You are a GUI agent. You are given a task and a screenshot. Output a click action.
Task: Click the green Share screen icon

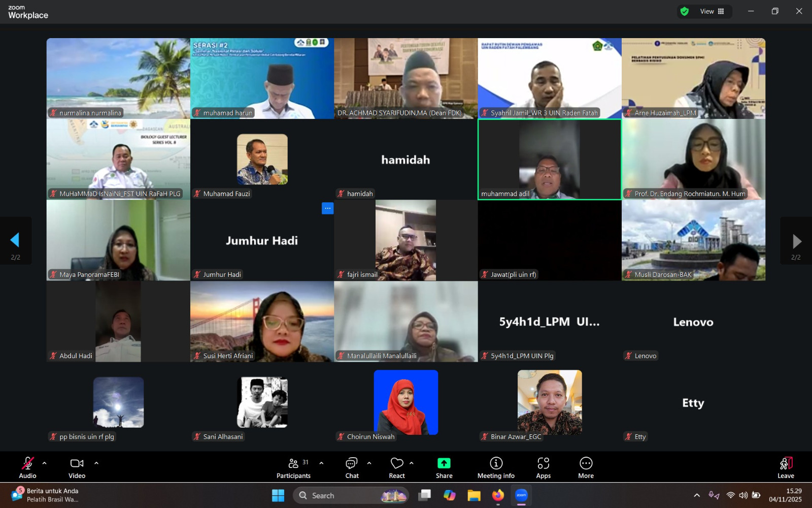444,463
